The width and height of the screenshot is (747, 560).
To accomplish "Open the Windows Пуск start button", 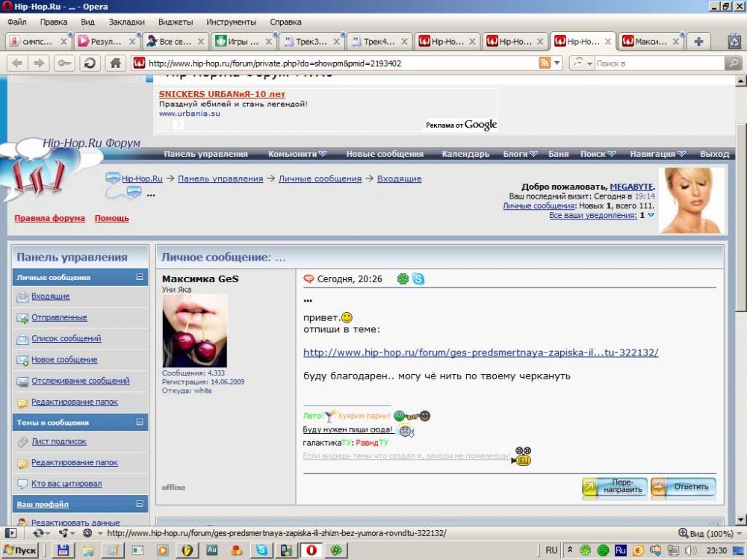I will (x=20, y=550).
